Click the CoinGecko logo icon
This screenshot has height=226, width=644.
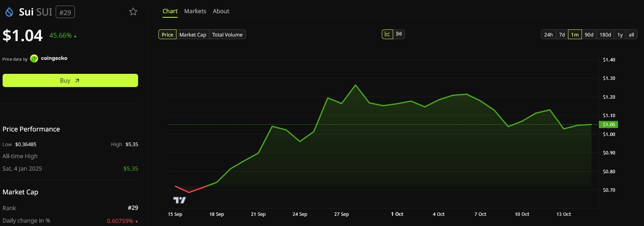pyautogui.click(x=34, y=58)
